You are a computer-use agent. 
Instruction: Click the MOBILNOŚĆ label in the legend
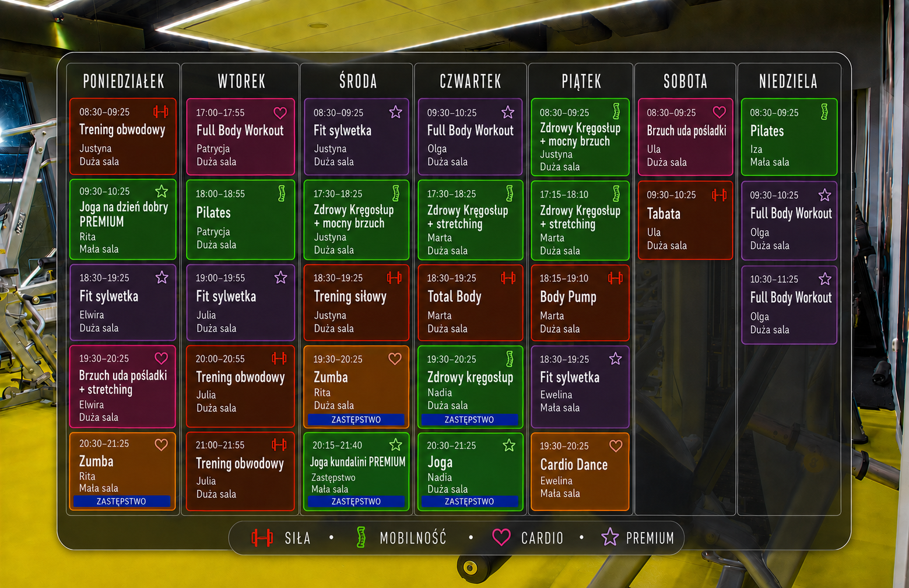coord(413,538)
